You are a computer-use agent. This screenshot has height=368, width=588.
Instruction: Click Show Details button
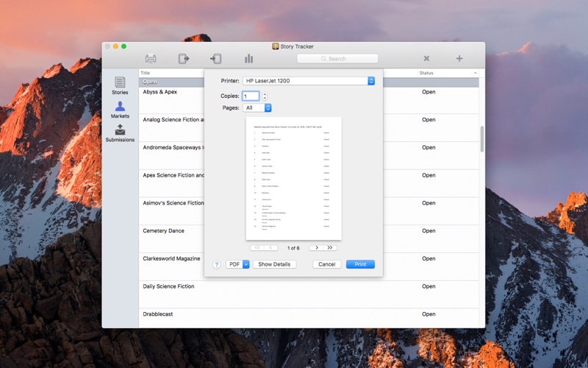(x=274, y=264)
